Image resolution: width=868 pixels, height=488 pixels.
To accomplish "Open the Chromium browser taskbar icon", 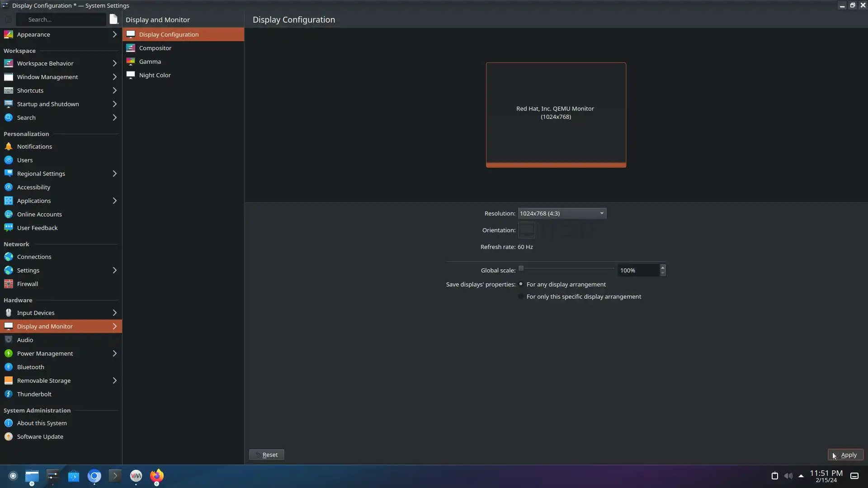I will click(x=94, y=476).
